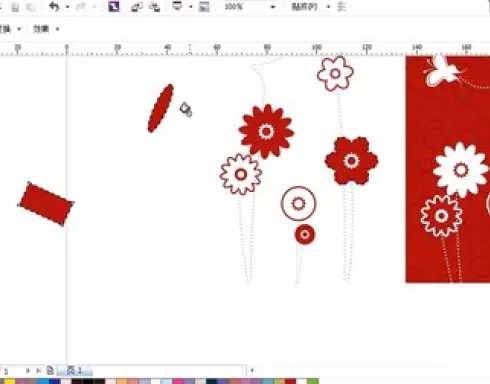Open the undo history dropdown arrow
The width and height of the screenshot is (490, 384).
point(68,7)
